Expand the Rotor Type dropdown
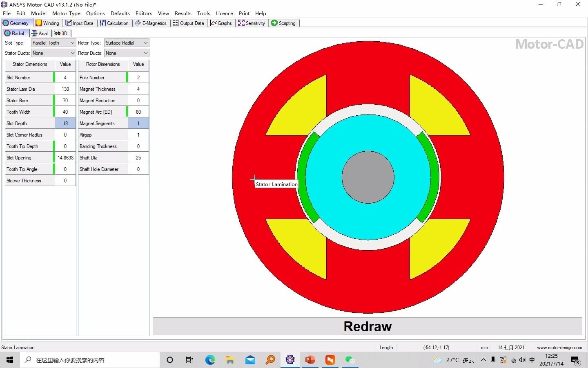This screenshot has width=588, height=368. tap(127, 43)
